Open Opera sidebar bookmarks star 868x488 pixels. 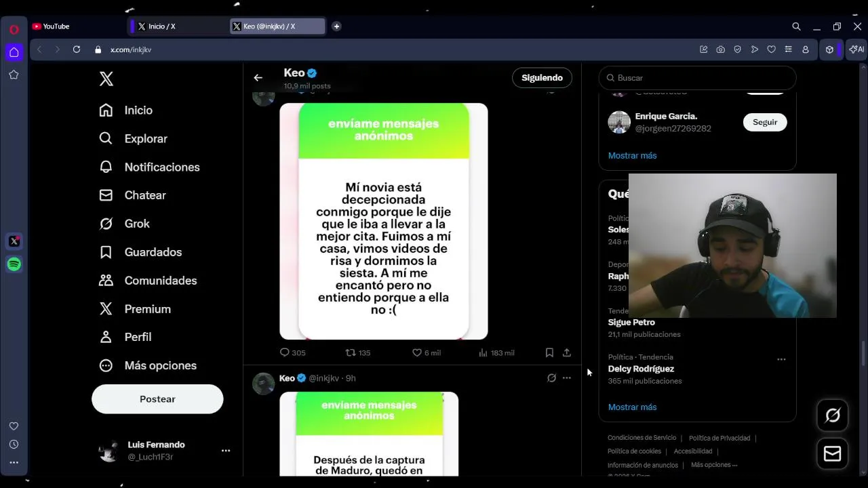[14, 75]
